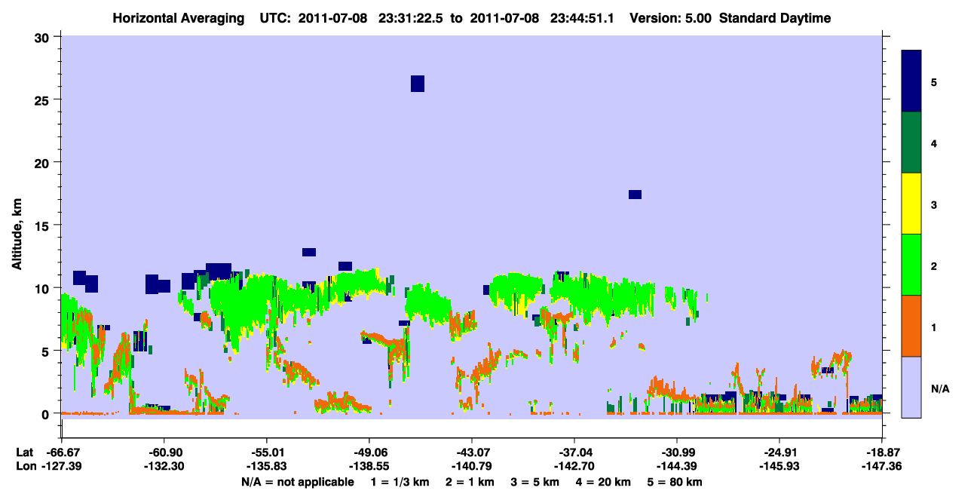This screenshot has width=980, height=503.
Task: Click the "5 = 80 km" legend note
Action: 675,482
